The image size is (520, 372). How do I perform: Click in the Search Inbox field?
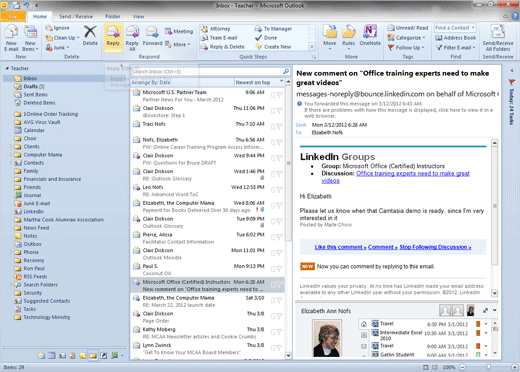(207, 71)
